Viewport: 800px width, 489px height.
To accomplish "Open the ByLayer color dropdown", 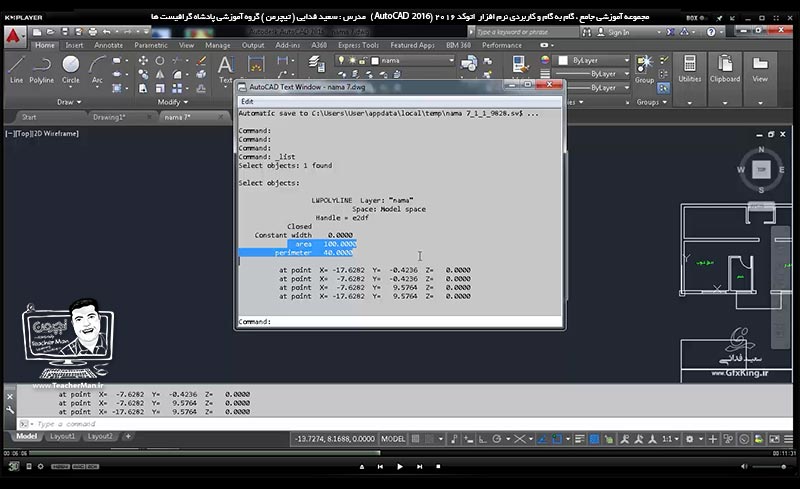I will (x=594, y=60).
